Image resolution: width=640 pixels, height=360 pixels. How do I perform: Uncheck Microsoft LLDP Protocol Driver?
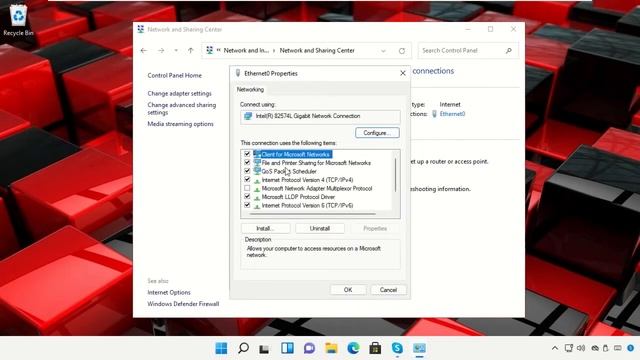247,197
